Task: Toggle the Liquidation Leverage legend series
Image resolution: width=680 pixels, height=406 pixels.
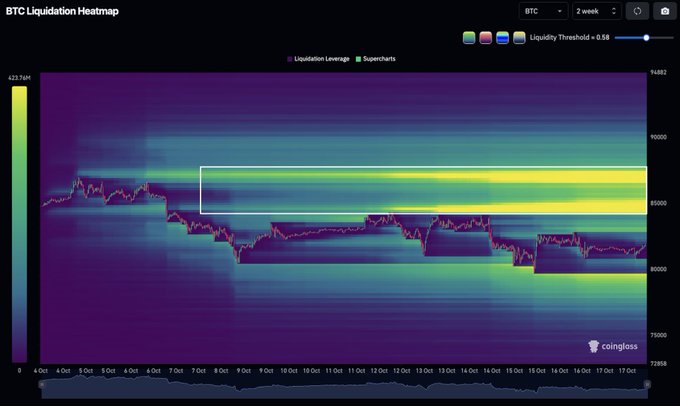Action: point(318,59)
